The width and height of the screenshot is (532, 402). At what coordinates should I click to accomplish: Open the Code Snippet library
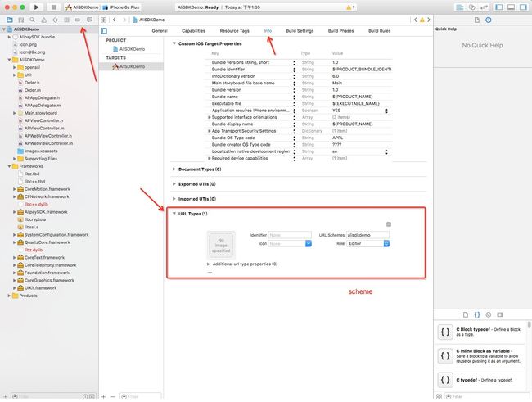pyautogui.click(x=477, y=314)
